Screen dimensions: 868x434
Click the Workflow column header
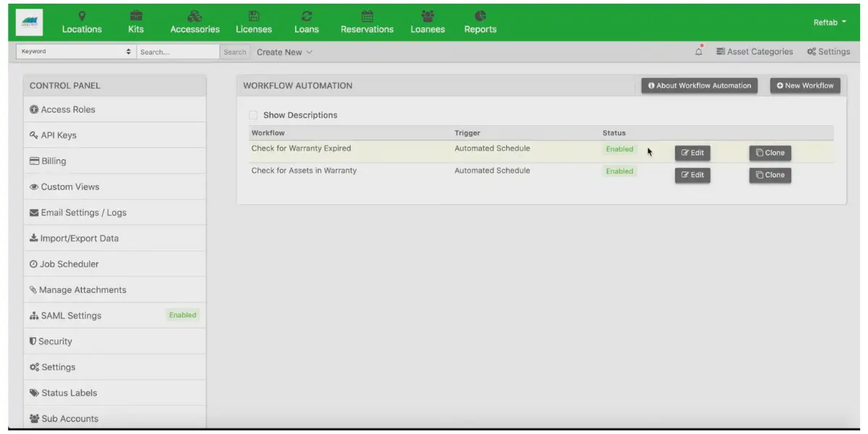pos(268,133)
